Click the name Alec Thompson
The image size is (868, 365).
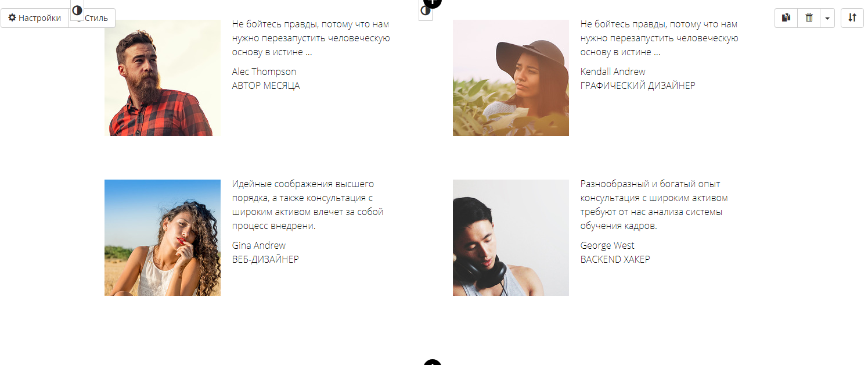[x=264, y=71]
